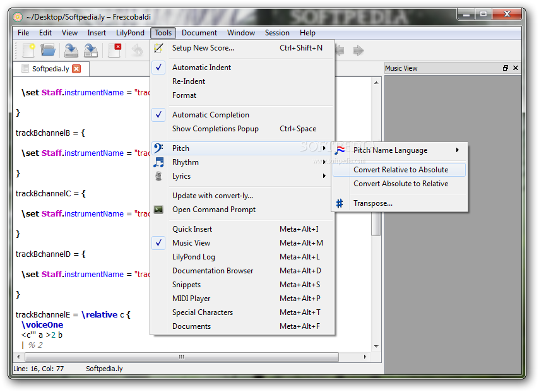Click the Save As toolbar icon
539x392 pixels.
click(91, 50)
